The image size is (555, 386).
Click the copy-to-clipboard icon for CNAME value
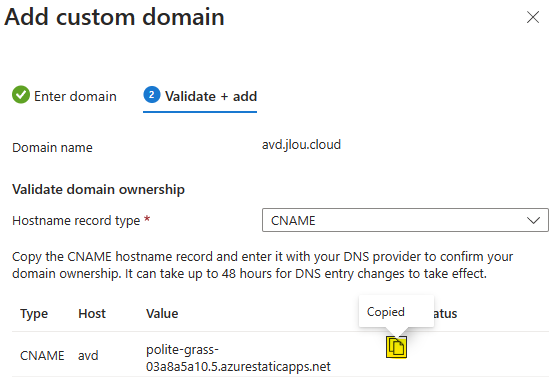click(396, 347)
